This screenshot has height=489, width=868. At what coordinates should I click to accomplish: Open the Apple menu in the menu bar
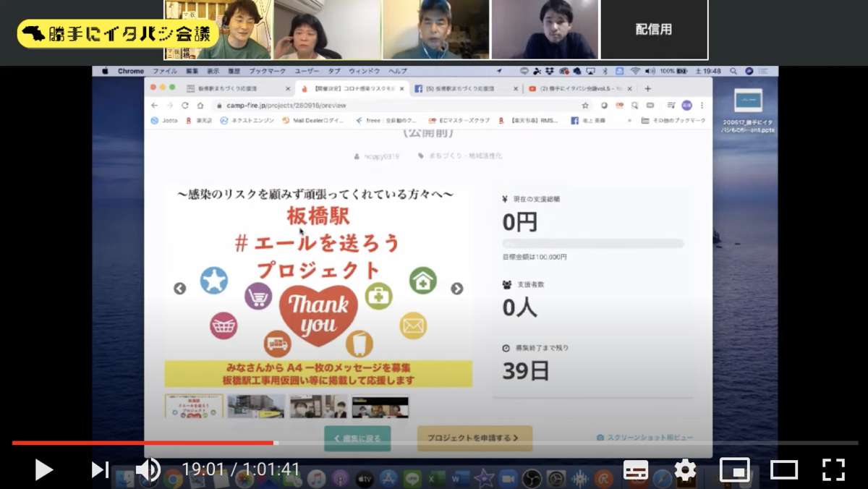pos(105,71)
